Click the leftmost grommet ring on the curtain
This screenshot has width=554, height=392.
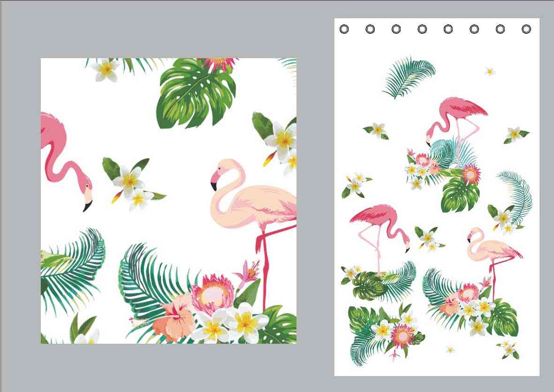point(344,29)
